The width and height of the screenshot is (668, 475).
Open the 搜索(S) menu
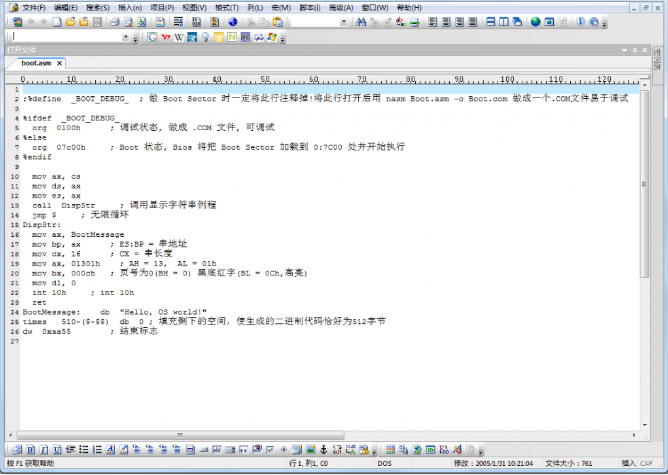(98, 8)
